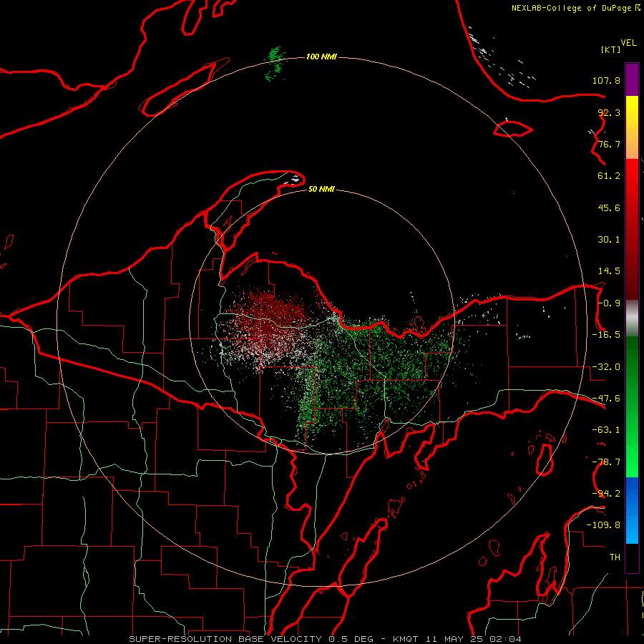This screenshot has height=644, width=644.
Task: Click the 107.8 scale value
Action: click(x=606, y=80)
